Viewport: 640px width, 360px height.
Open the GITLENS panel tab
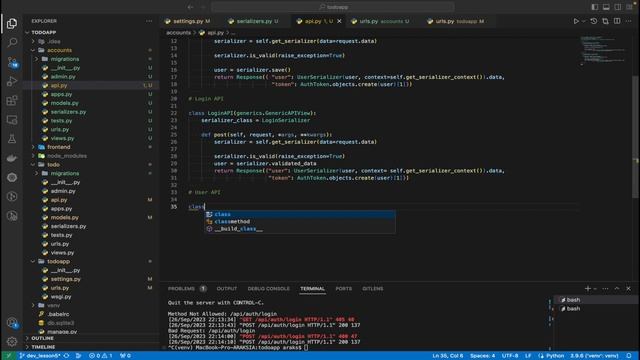click(x=373, y=289)
